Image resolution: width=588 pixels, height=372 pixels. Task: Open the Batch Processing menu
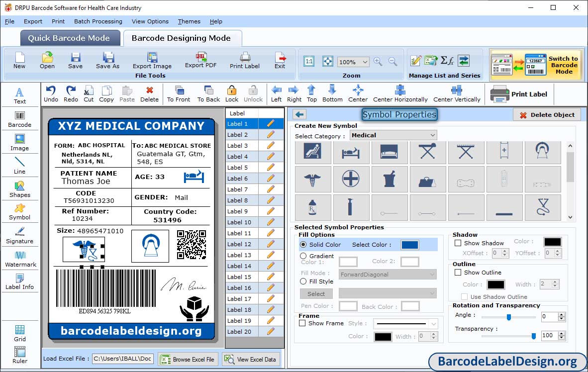coord(98,21)
